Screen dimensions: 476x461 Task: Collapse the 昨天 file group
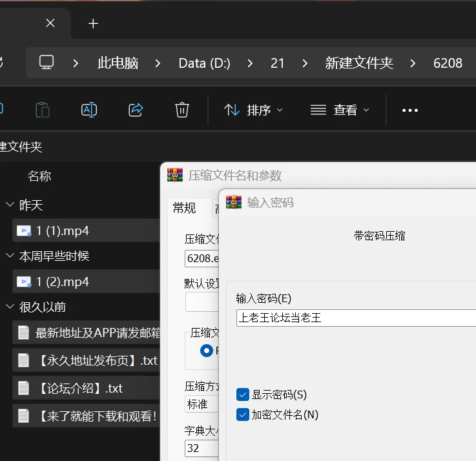click(x=10, y=205)
